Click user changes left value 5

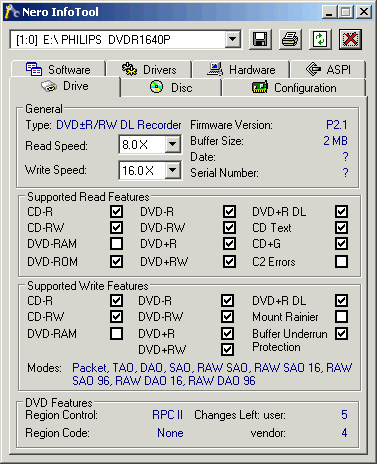click(x=344, y=415)
